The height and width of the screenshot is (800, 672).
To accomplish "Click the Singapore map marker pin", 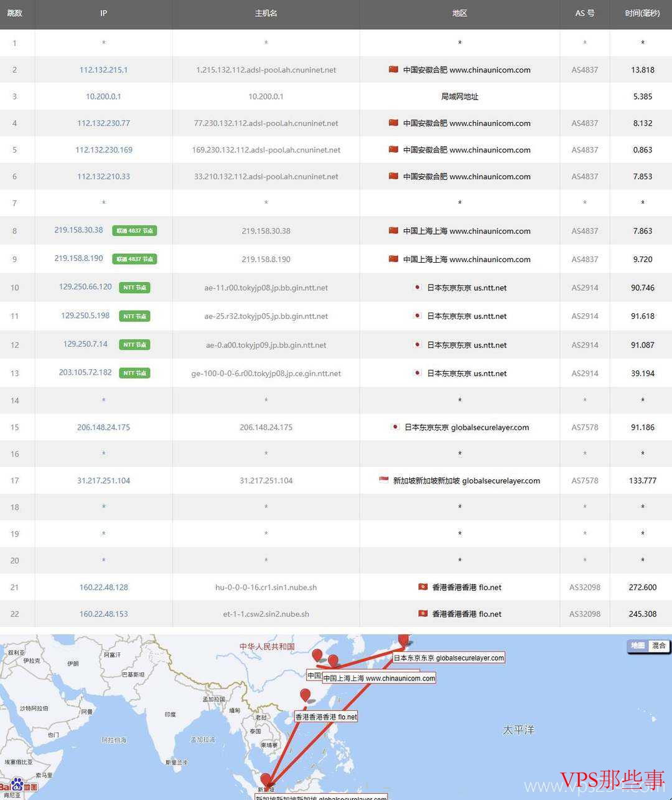I will [266, 780].
